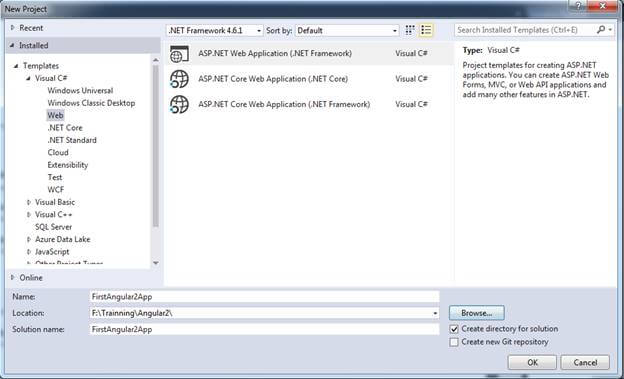This screenshot has width=624, height=379.
Task: Click the ASP.NET Core Web Application (.NET Framework) globe icon
Action: [x=179, y=104]
